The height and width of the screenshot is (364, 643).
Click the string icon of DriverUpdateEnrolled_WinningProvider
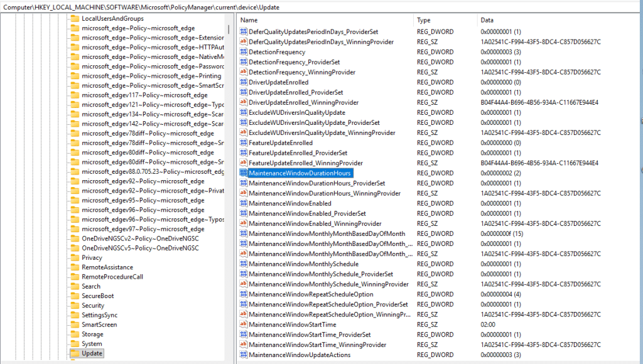coord(244,102)
